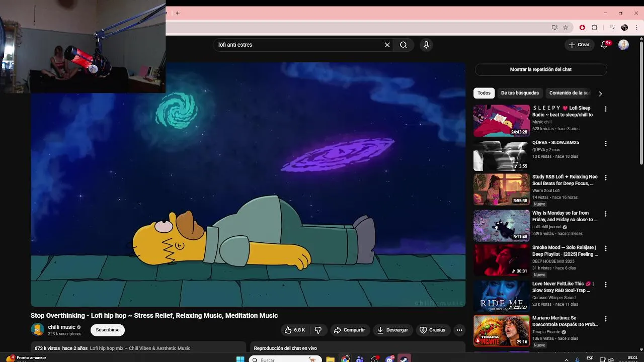Open Discord from taskbar
This screenshot has height=362, width=644.
389,359
